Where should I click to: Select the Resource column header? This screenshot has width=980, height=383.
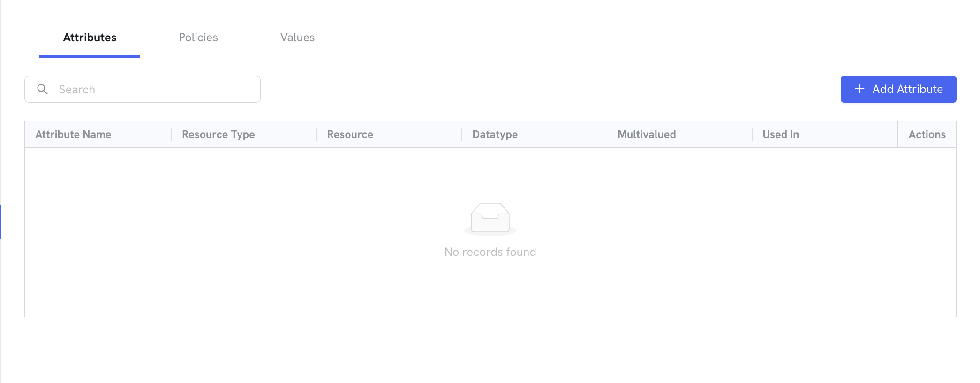pos(350,134)
